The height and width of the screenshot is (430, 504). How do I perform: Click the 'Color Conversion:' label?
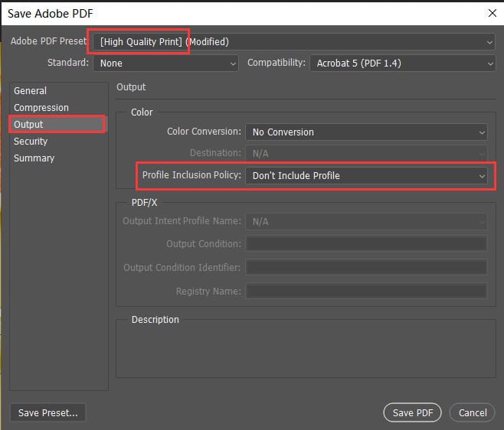[x=204, y=132]
